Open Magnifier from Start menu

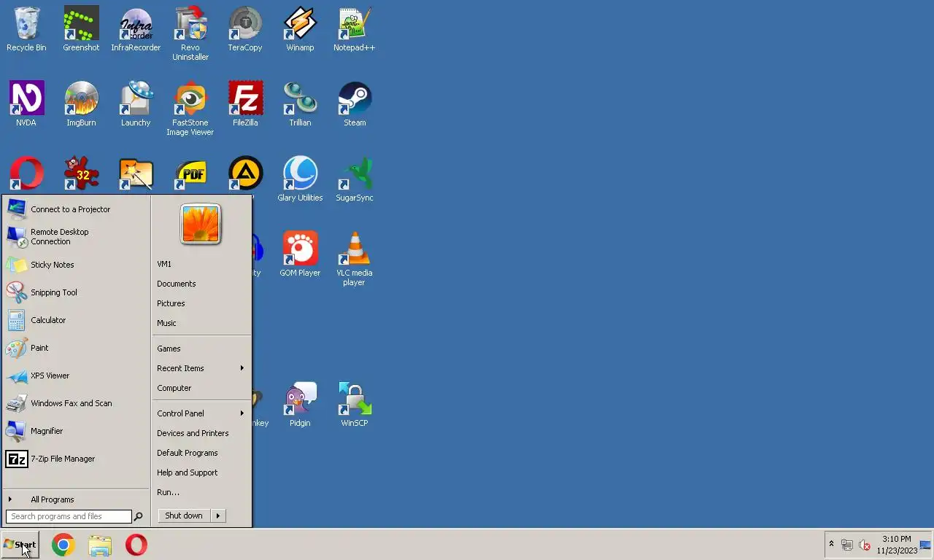pyautogui.click(x=77, y=431)
